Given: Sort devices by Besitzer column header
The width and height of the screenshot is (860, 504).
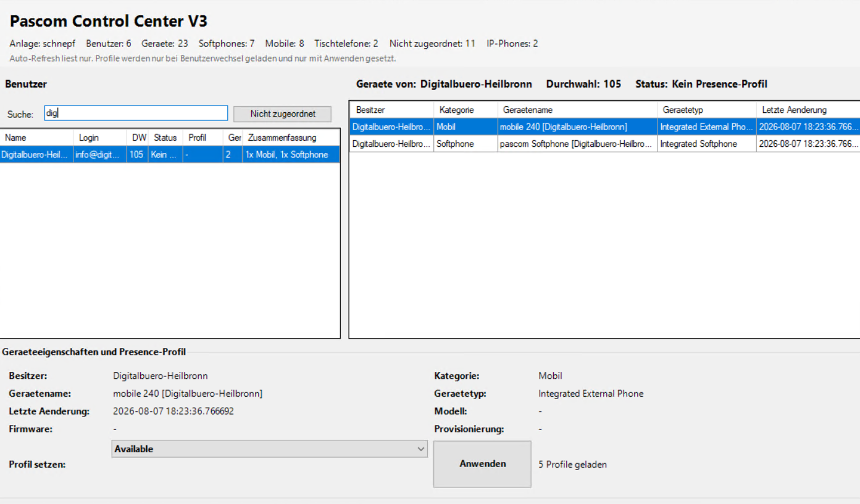Looking at the screenshot, I should click(391, 110).
